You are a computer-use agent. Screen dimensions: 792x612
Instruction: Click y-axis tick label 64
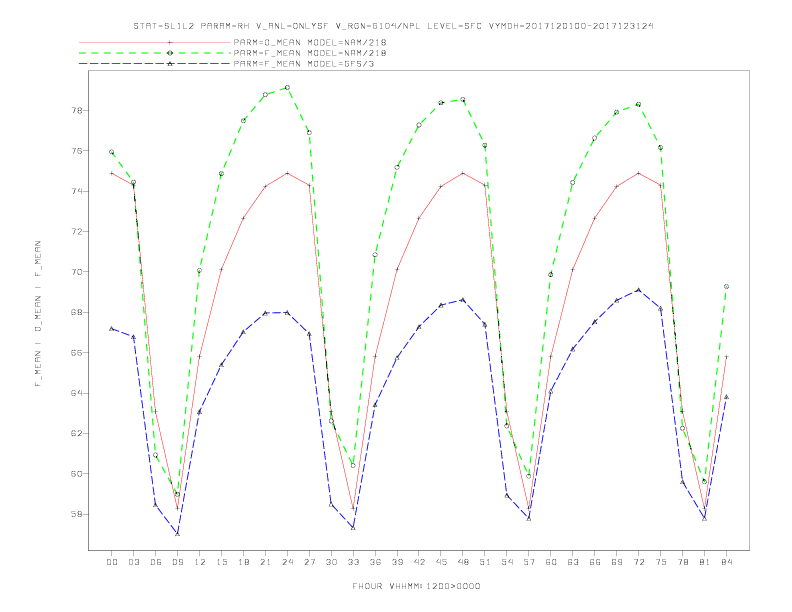(77, 393)
